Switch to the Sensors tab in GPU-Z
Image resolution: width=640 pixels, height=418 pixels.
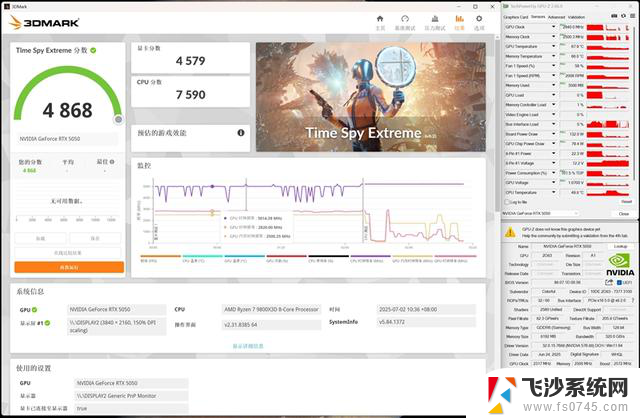pos(538,17)
